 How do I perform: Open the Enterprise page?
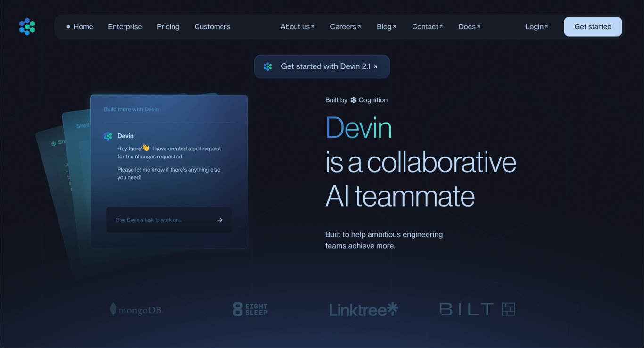pyautogui.click(x=125, y=26)
